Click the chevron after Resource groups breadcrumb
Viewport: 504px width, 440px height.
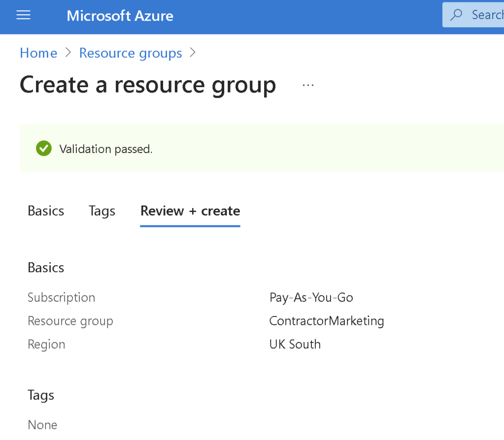[x=193, y=53]
